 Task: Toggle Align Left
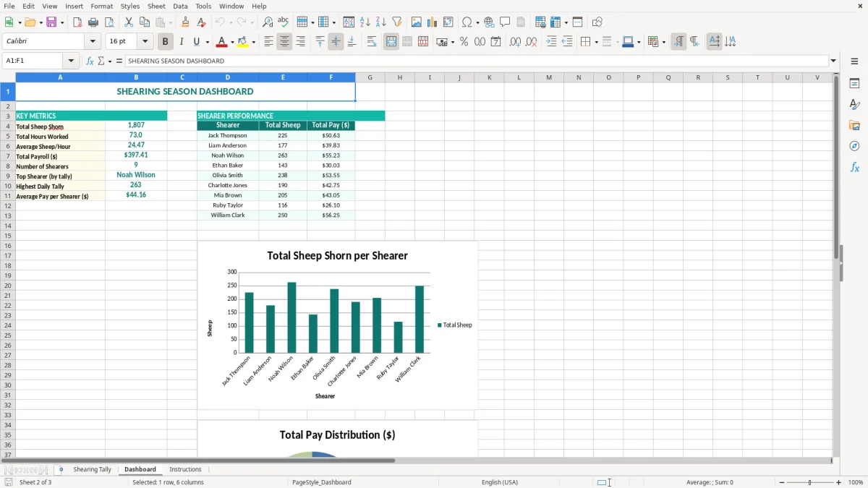268,42
